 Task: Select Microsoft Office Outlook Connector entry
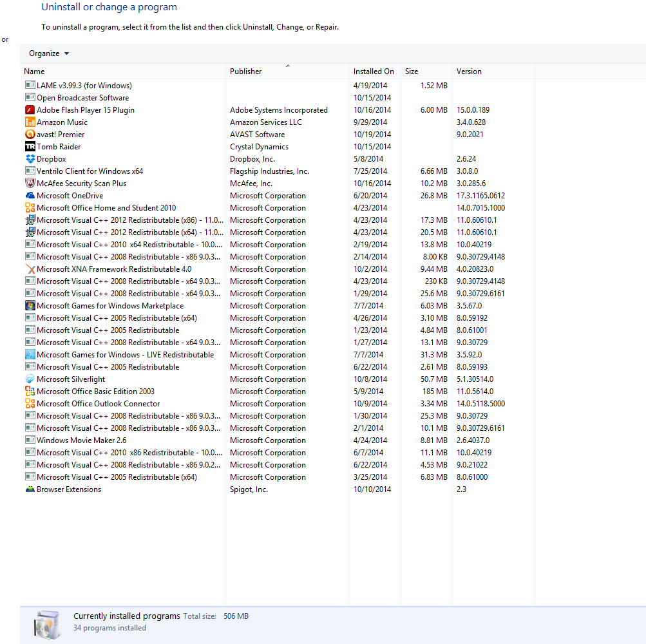pos(98,404)
